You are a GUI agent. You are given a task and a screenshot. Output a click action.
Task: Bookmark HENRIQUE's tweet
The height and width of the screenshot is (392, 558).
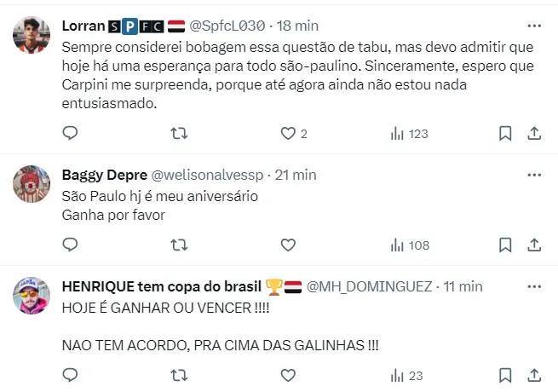point(505,375)
